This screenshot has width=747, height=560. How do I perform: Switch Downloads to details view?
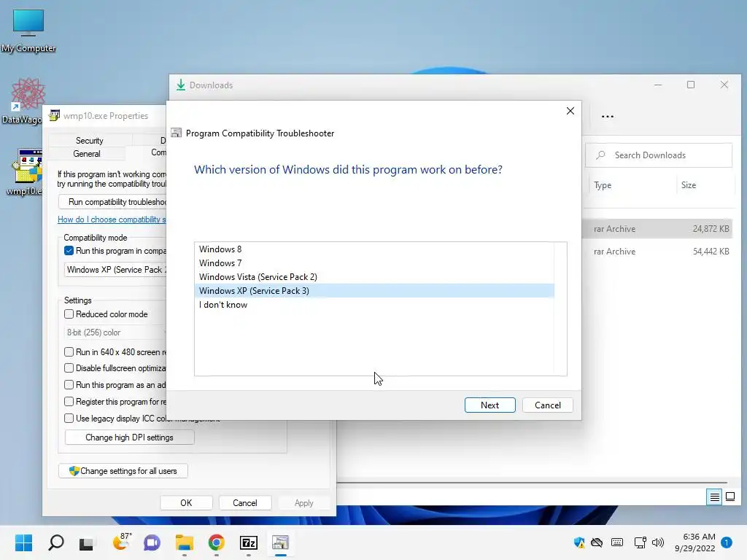click(714, 497)
